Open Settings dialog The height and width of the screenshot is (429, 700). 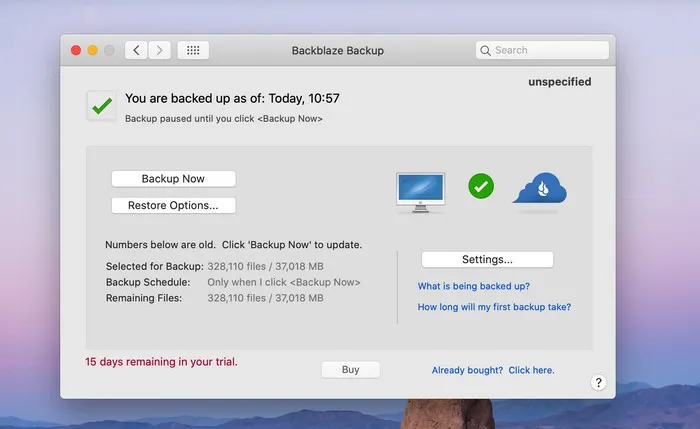tap(487, 259)
